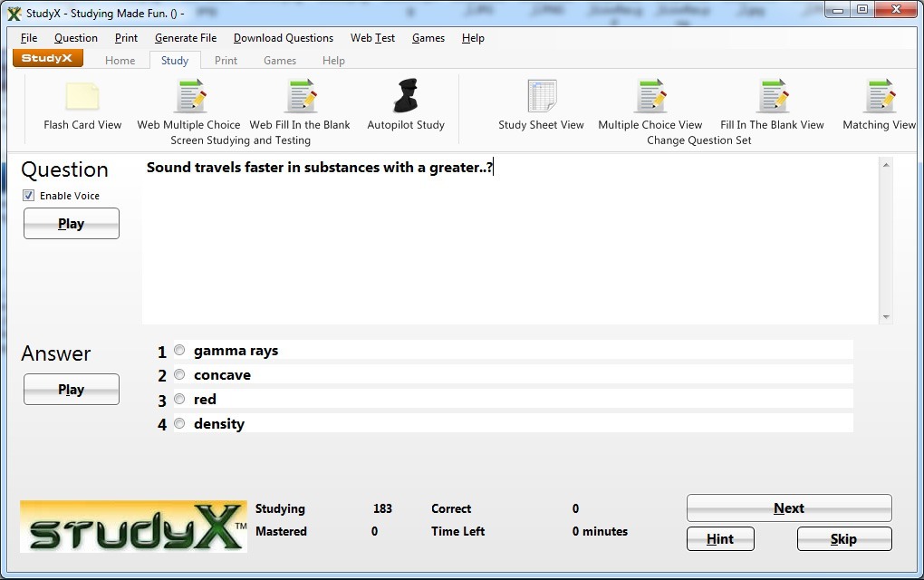Go to the Next question

(789, 508)
